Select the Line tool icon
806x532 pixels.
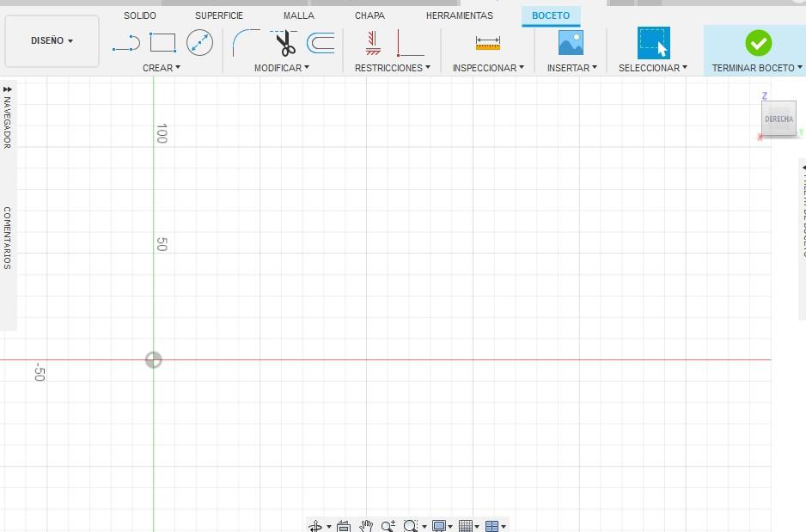(126, 43)
